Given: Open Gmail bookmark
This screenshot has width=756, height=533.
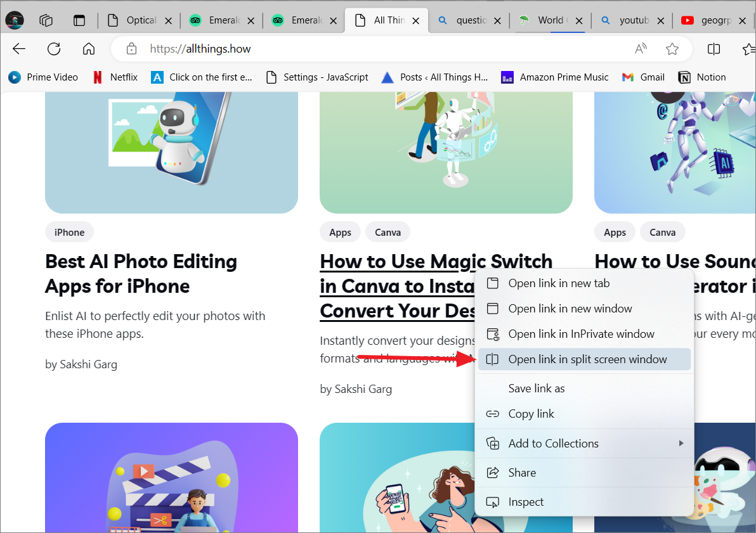Looking at the screenshot, I should pyautogui.click(x=643, y=77).
